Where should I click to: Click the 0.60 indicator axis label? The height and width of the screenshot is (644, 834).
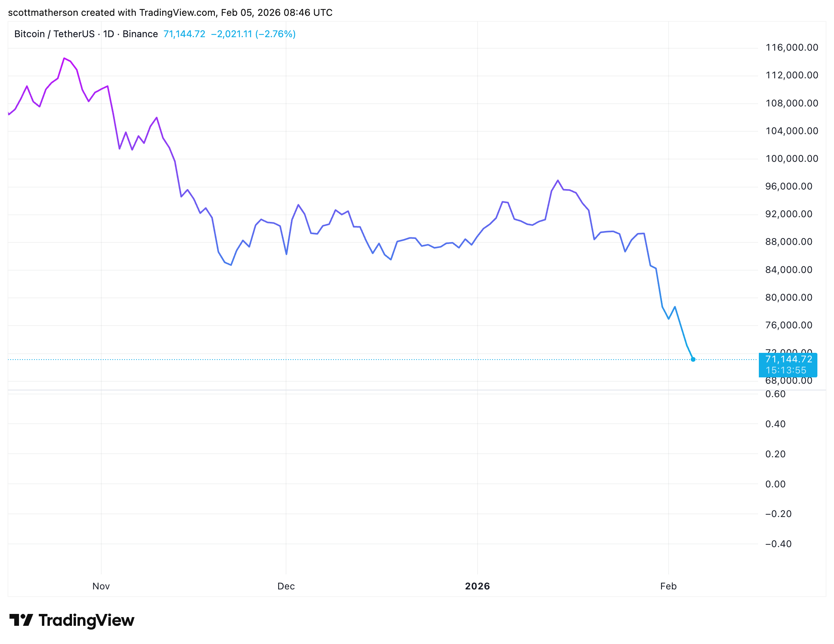[x=775, y=394]
